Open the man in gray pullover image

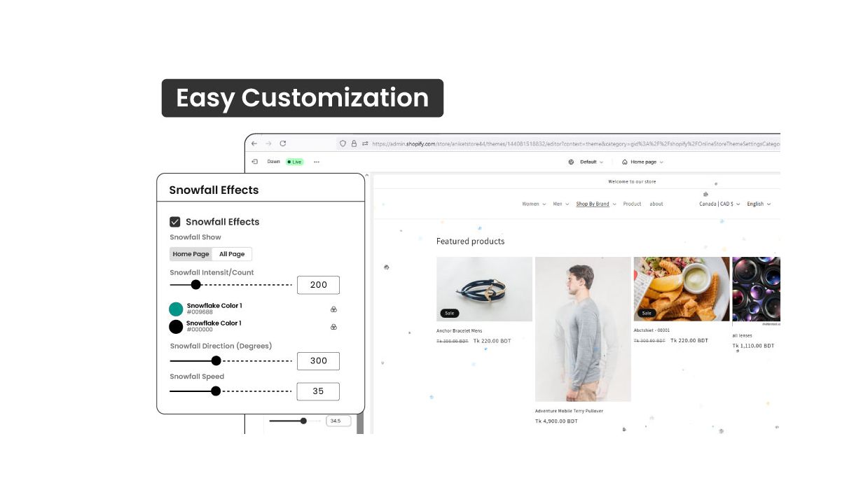tap(583, 329)
